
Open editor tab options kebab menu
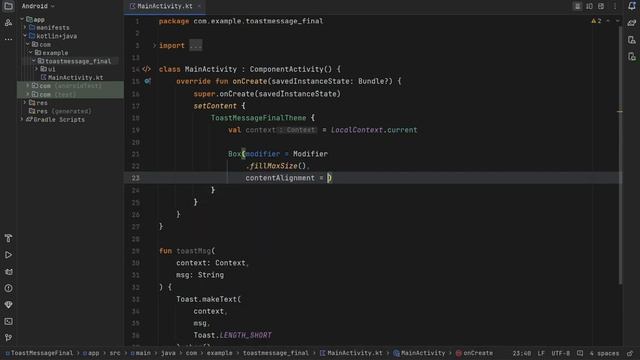[615, 6]
